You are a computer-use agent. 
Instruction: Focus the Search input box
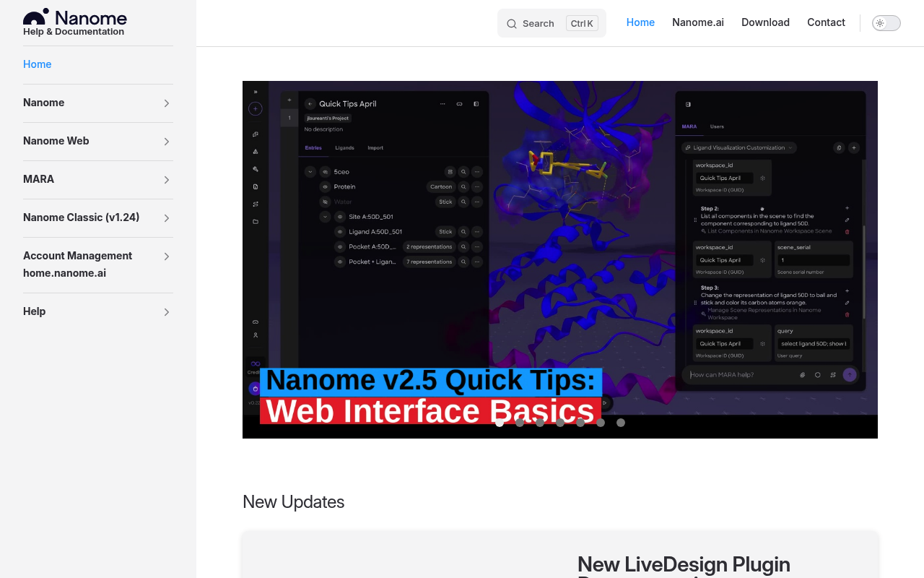(552, 23)
